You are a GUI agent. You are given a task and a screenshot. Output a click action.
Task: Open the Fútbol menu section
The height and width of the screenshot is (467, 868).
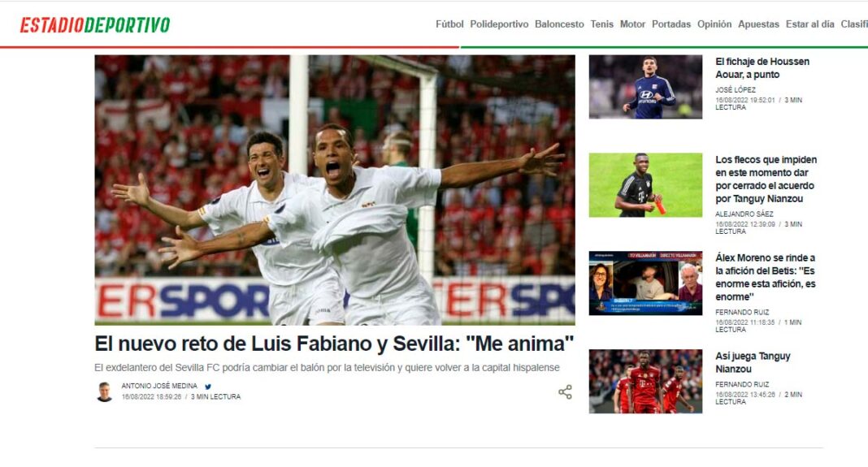pyautogui.click(x=449, y=24)
